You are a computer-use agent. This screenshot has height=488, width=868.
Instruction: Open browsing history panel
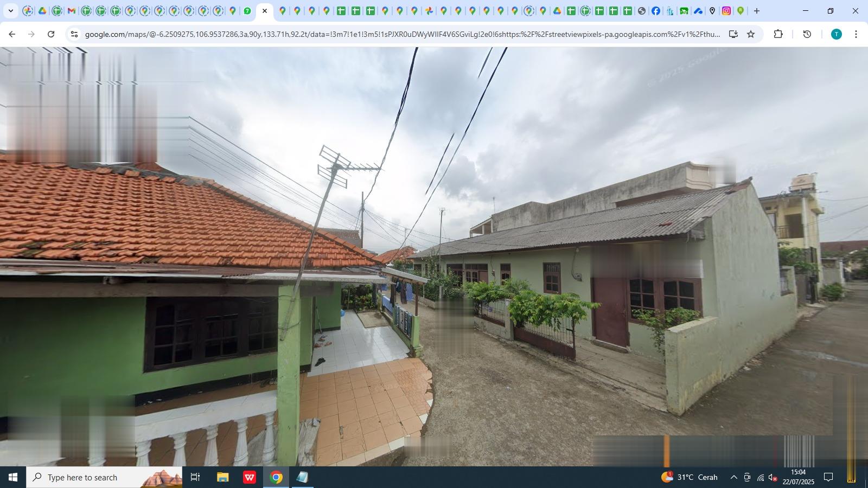pos(807,34)
